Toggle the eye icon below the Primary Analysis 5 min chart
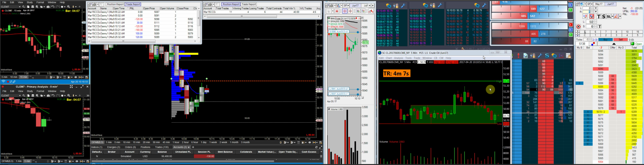Image resolution: width=644 pixels, height=165 pixels. tap(77, 161)
